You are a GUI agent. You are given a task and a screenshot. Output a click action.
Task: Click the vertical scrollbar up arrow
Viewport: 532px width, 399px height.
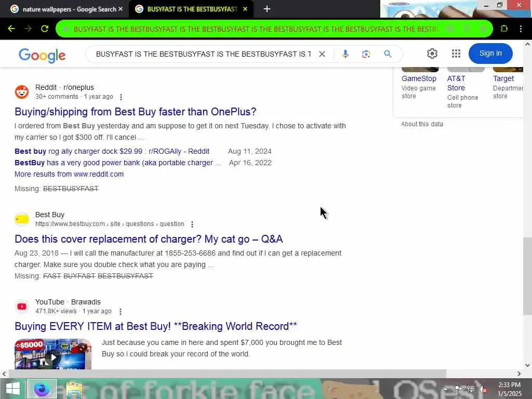point(527,44)
